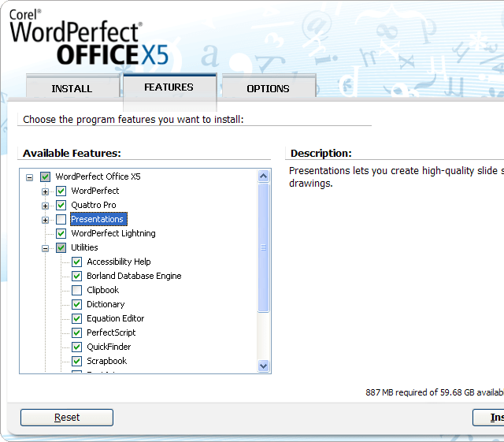Uncheck the Quattro Pro checkbox
The width and height of the screenshot is (504, 442).
61,205
